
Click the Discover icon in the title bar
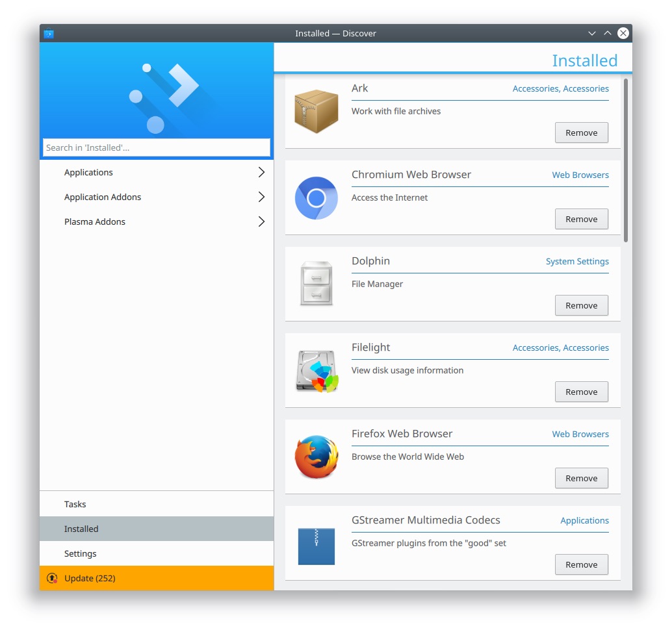point(48,33)
